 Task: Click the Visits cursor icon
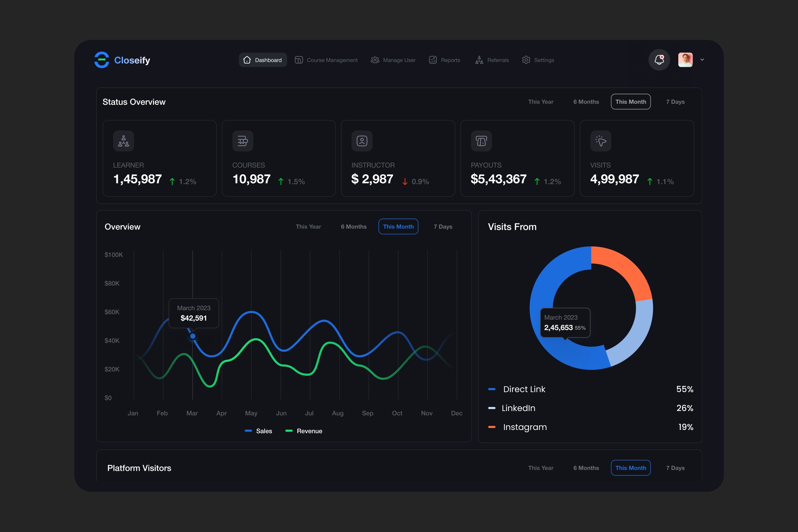(x=600, y=141)
